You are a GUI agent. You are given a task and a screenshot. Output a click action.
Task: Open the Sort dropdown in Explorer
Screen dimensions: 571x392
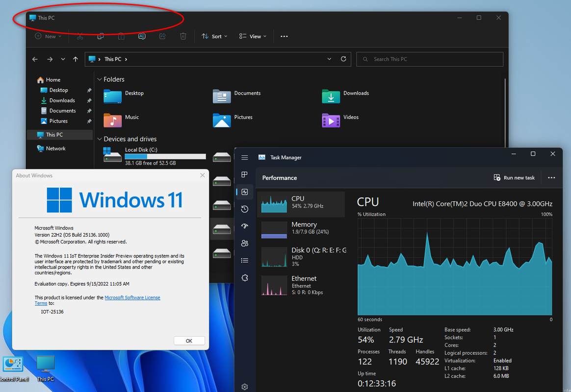[x=214, y=36]
